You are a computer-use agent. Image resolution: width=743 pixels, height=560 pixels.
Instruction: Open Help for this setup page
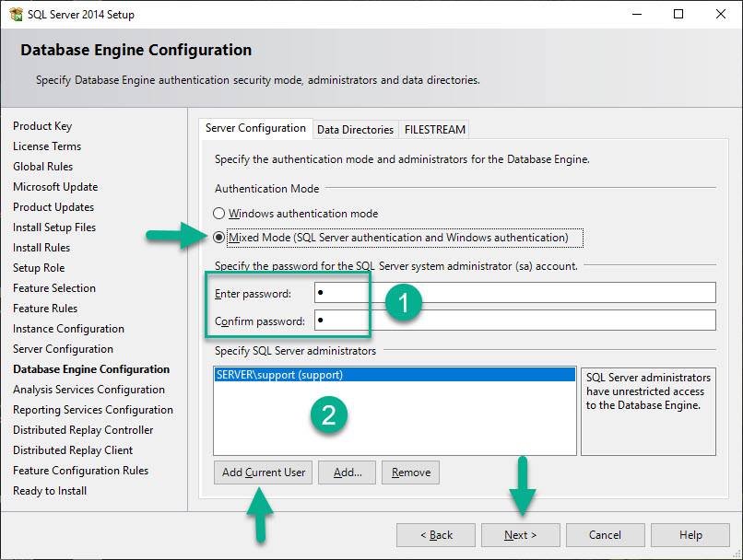(x=690, y=535)
